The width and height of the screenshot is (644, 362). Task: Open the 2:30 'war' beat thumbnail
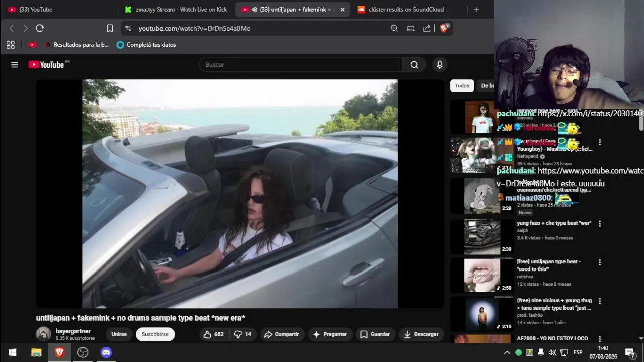(x=482, y=237)
